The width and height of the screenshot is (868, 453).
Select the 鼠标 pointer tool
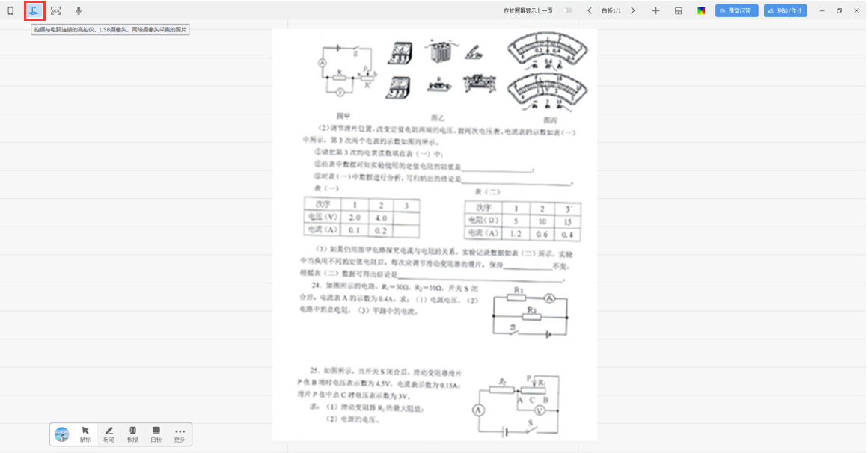[x=85, y=434]
